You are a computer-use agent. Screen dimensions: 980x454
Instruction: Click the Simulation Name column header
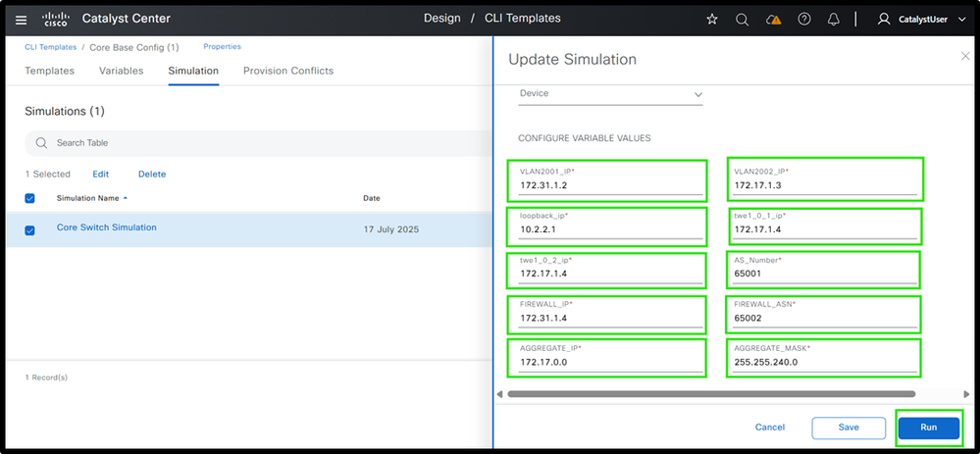pyautogui.click(x=87, y=199)
